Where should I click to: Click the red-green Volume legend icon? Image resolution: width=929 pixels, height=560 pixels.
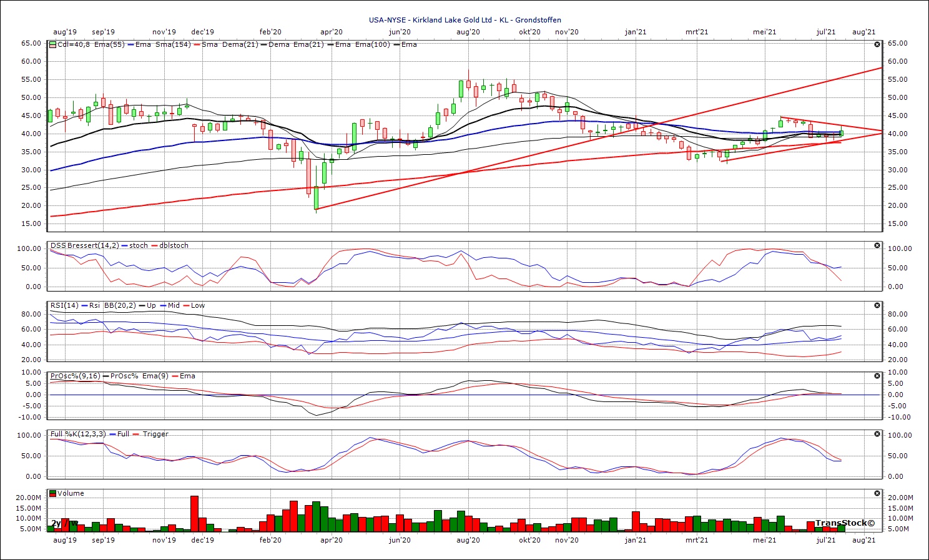pos(53,493)
